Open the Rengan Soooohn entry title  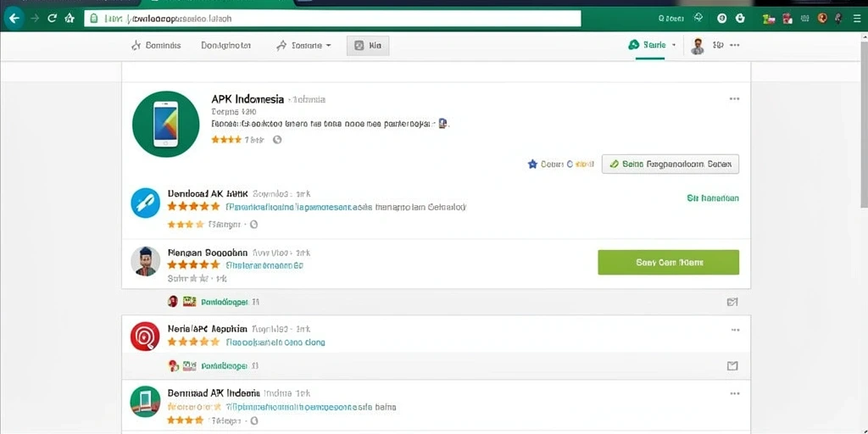click(208, 253)
